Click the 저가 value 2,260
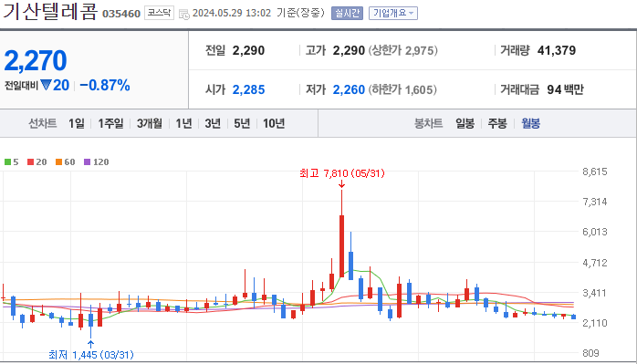 (x=349, y=89)
